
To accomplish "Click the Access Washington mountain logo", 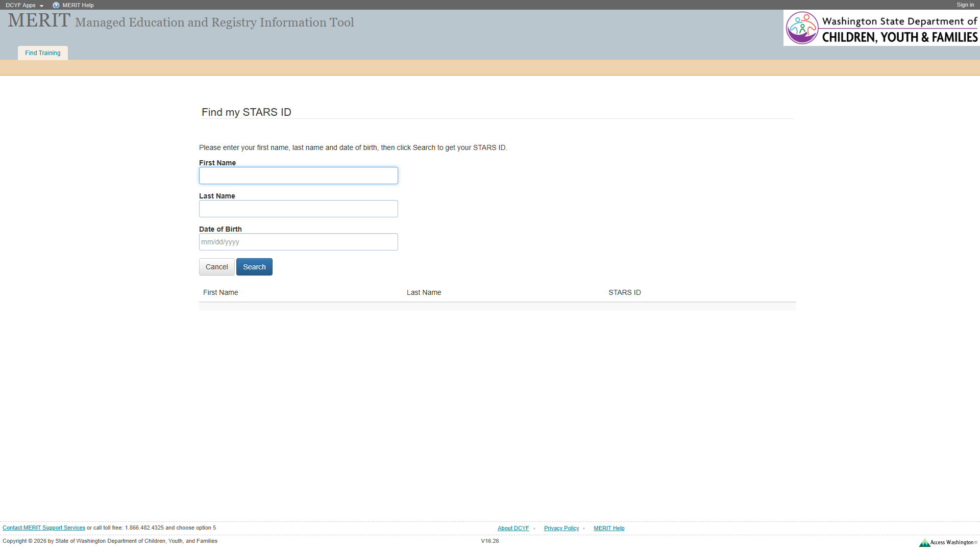I will click(925, 542).
